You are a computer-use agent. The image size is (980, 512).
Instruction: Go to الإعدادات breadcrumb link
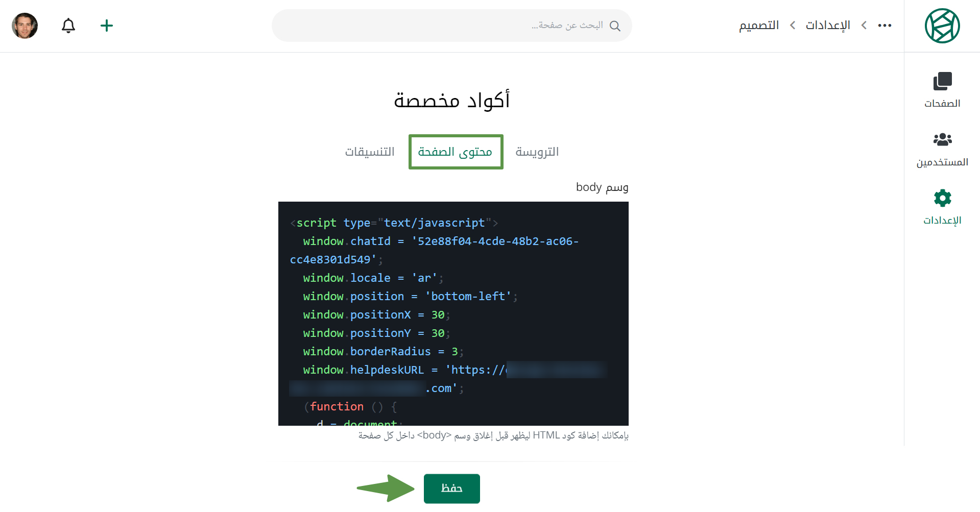(827, 26)
